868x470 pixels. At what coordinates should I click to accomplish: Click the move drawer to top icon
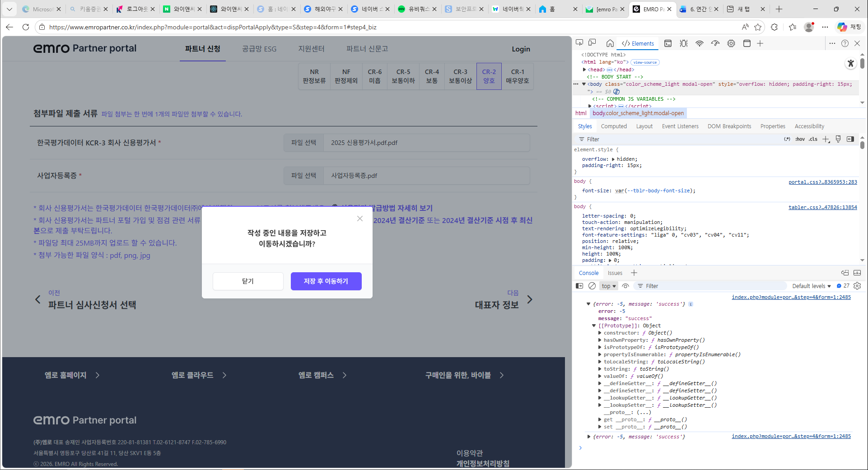click(845, 273)
